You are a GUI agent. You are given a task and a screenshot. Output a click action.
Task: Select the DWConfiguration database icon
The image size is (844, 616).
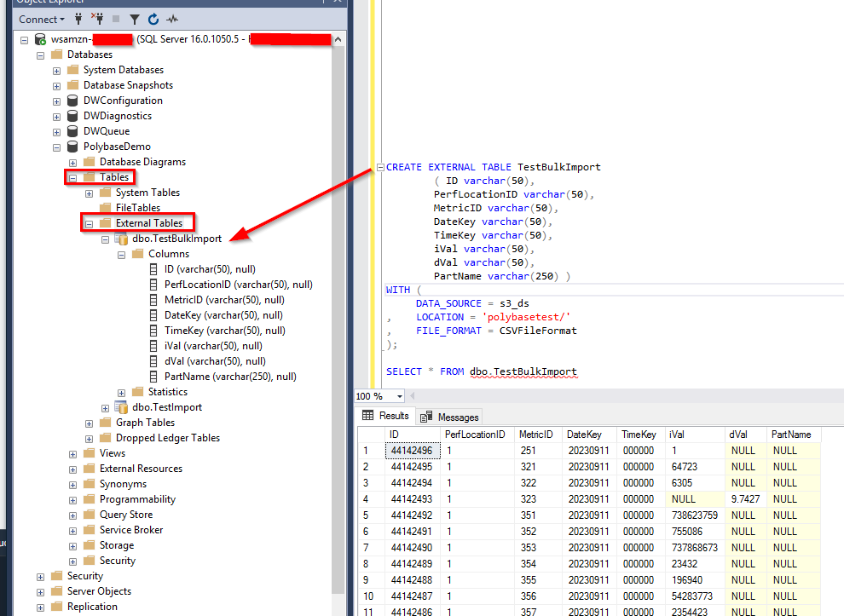coord(72,101)
